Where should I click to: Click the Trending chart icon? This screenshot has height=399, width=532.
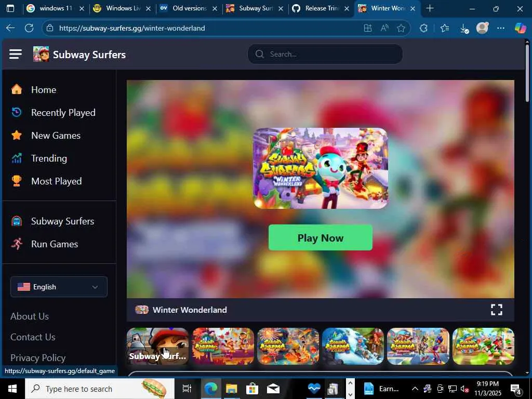click(16, 158)
